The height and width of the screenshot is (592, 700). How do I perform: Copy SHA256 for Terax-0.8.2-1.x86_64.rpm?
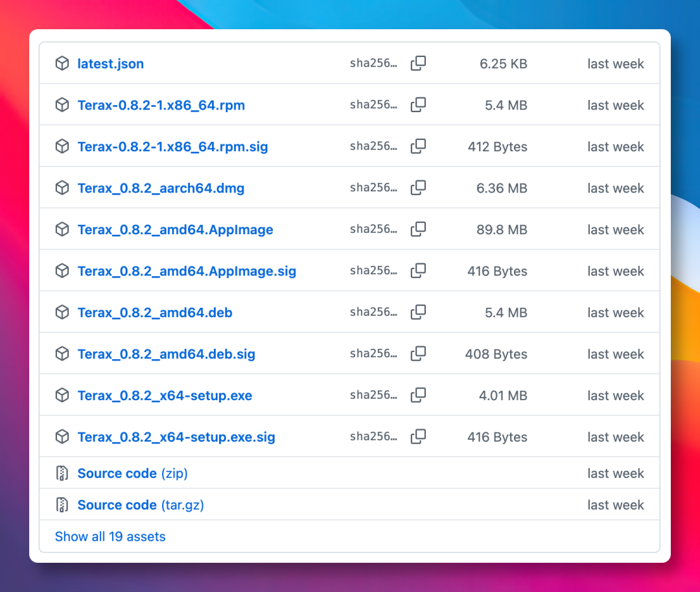pyautogui.click(x=418, y=105)
